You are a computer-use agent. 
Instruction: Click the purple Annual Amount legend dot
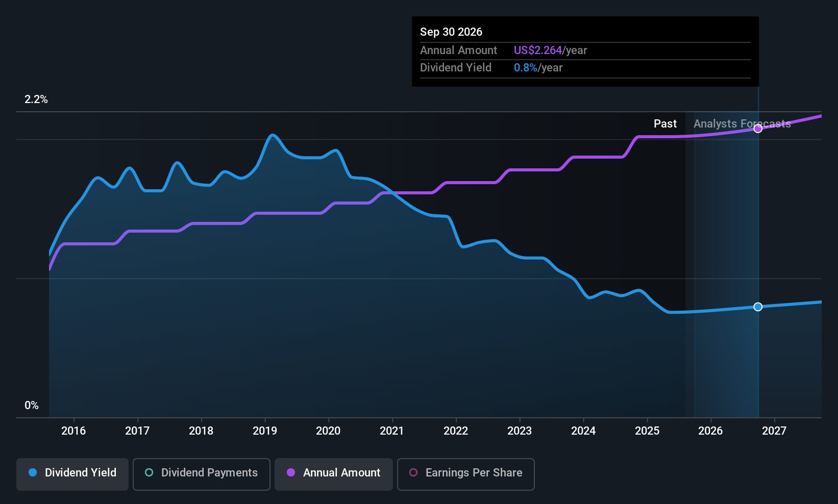coord(291,472)
